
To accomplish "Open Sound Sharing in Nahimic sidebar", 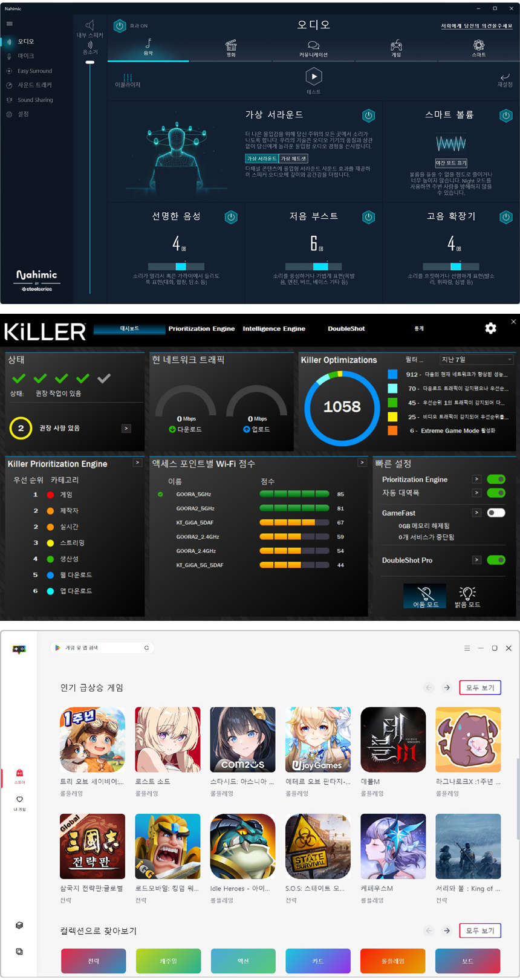I will pyautogui.click(x=35, y=100).
